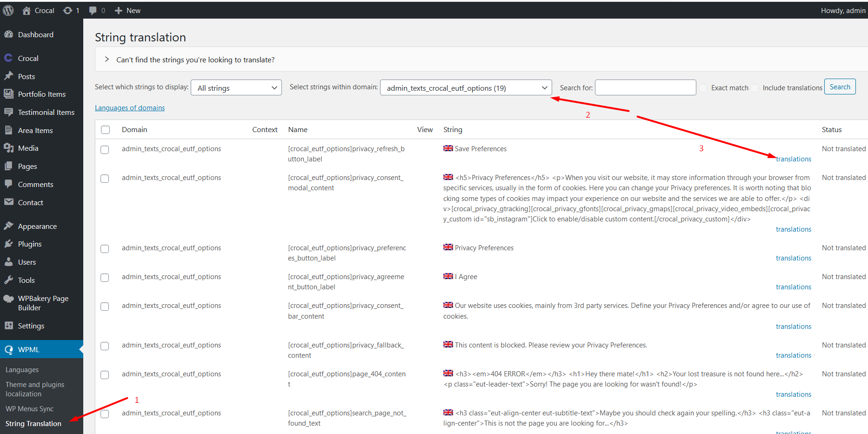Check the search_page_not_found_text row checkbox
The width and height of the screenshot is (868, 434).
coord(105,414)
